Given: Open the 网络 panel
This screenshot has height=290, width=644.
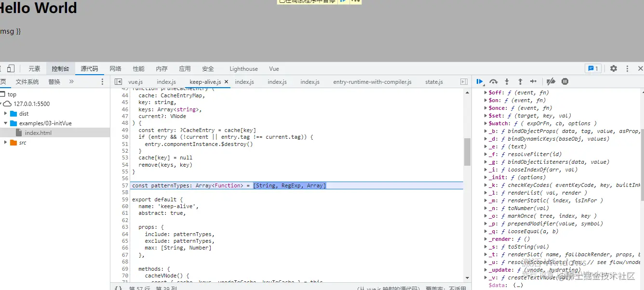Looking at the screenshot, I should pos(116,69).
